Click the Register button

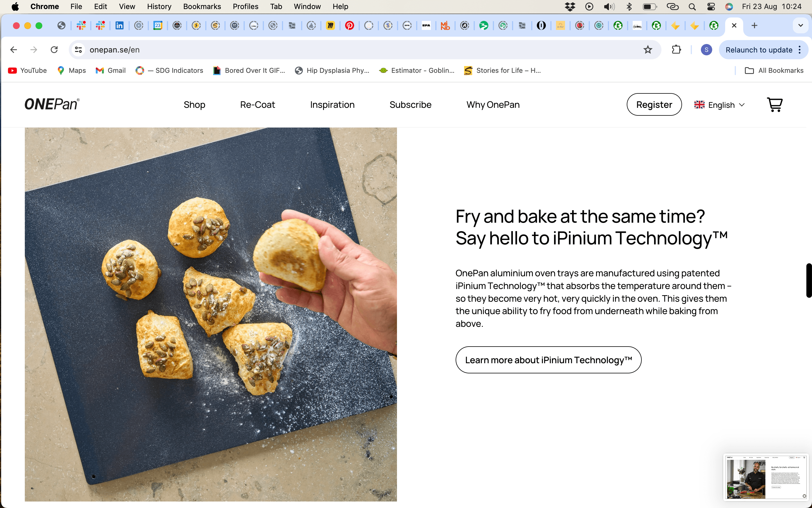pyautogui.click(x=654, y=104)
